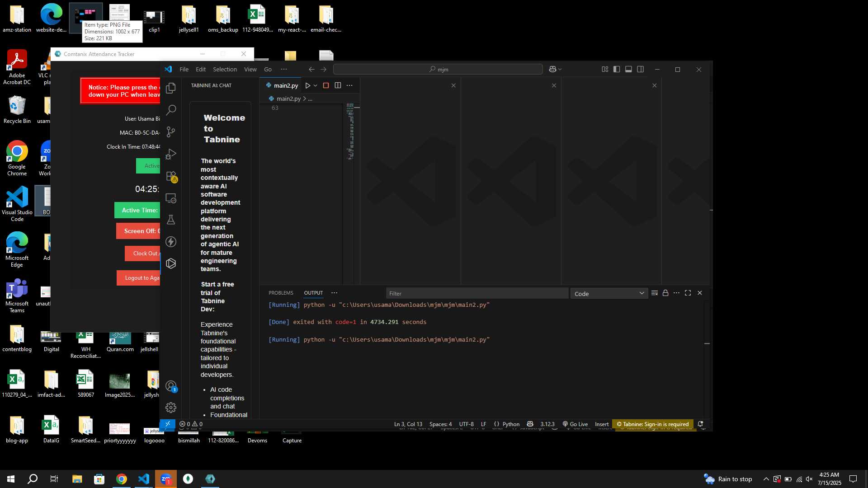
Task: Open the notifications bell in status bar
Action: tap(700, 424)
